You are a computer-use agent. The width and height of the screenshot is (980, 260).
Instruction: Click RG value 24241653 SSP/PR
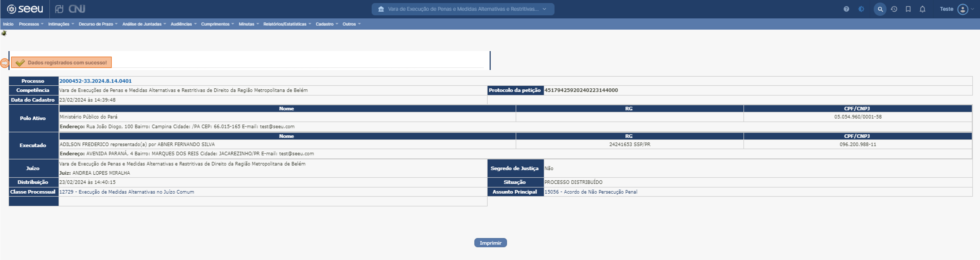click(630, 144)
